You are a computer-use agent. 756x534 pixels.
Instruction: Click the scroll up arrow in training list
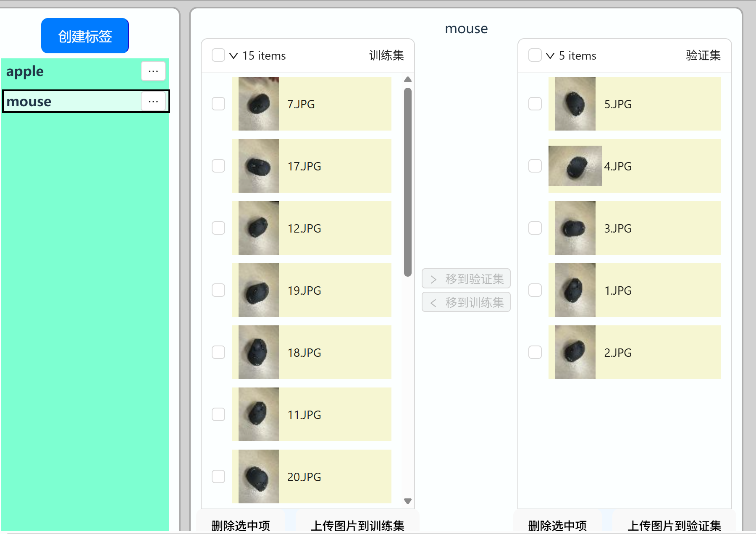click(x=407, y=79)
